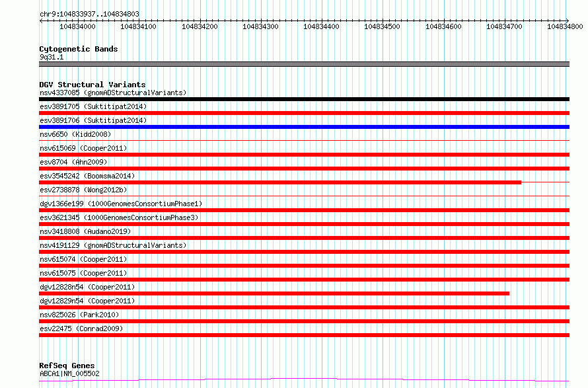Click the ruler's left arrow end

pos(41,20)
